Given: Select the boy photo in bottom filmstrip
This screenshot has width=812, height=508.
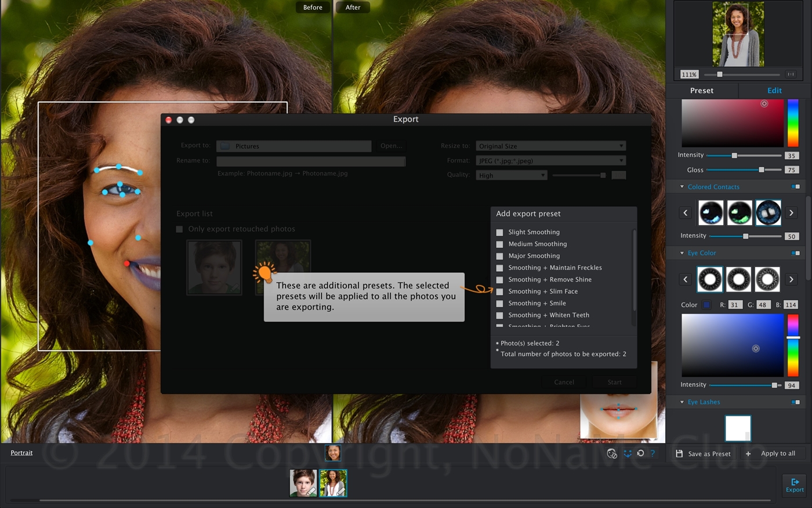Looking at the screenshot, I should click(303, 483).
